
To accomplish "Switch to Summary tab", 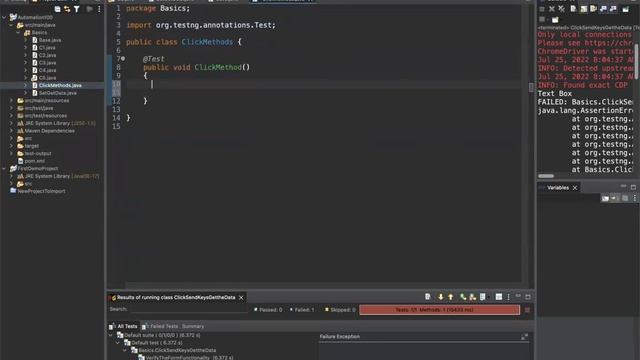I will [x=193, y=327].
